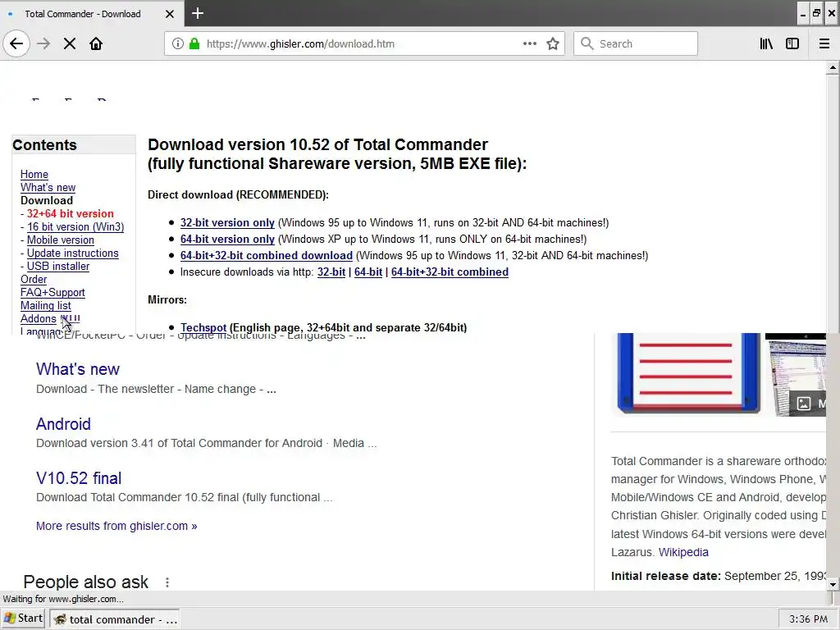Open the V10.52 final search result
This screenshot has height=630, width=840.
click(x=79, y=478)
